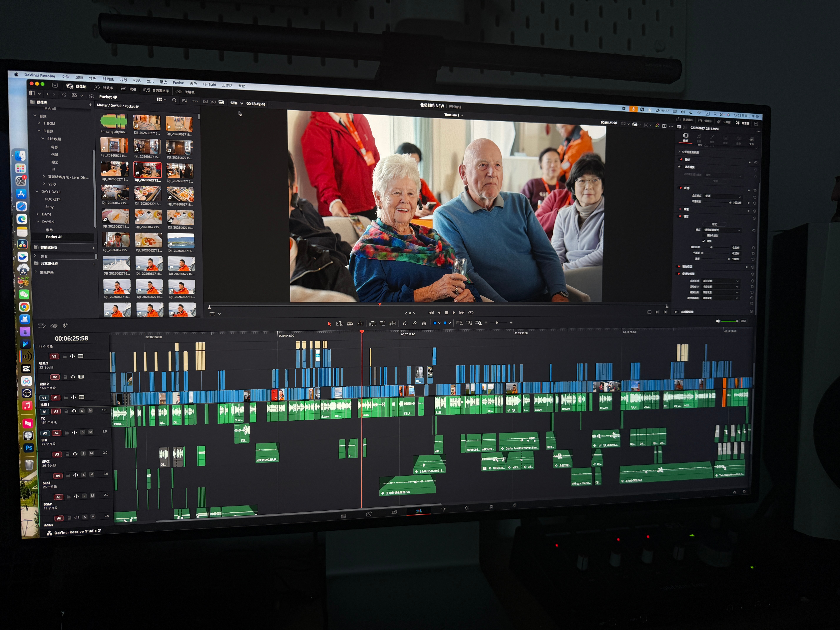Click the 稳定 stabilize button

(714, 224)
